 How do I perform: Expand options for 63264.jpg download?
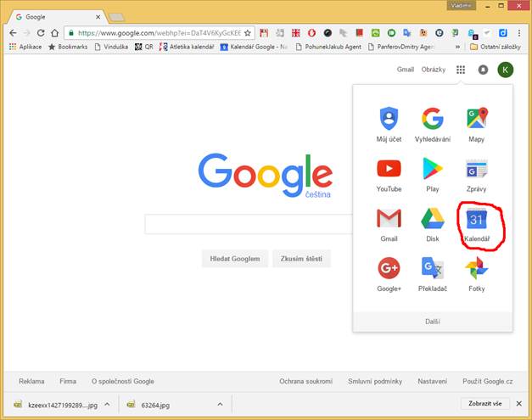click(x=220, y=404)
